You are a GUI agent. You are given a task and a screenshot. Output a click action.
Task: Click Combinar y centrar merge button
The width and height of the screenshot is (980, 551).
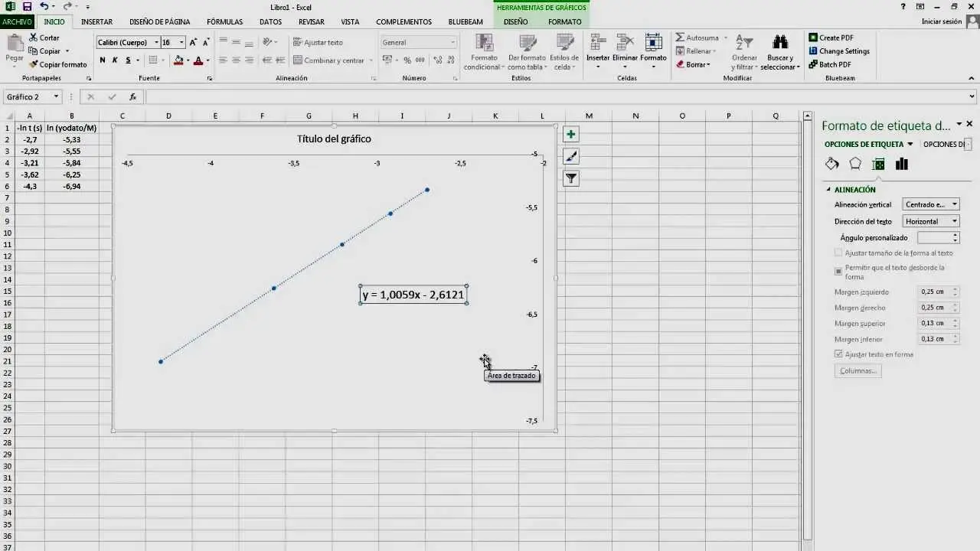329,60
